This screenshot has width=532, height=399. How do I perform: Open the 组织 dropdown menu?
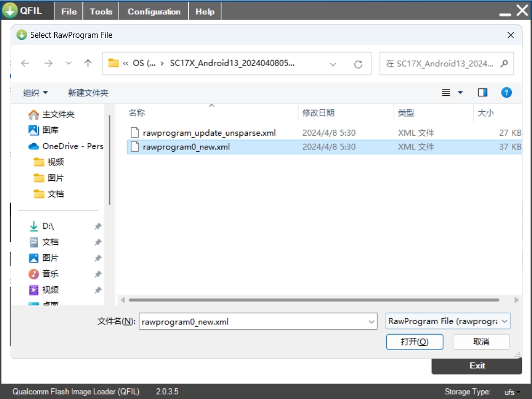point(35,93)
